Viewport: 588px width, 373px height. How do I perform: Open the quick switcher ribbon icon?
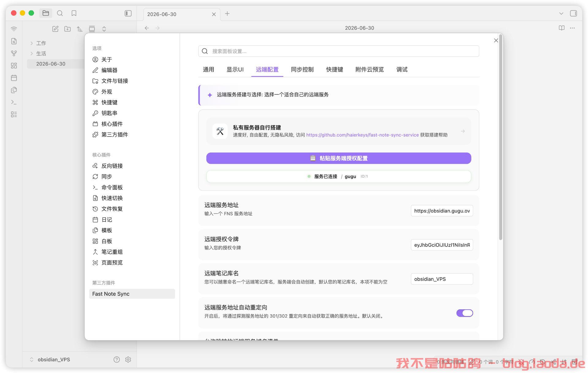pyautogui.click(x=14, y=41)
